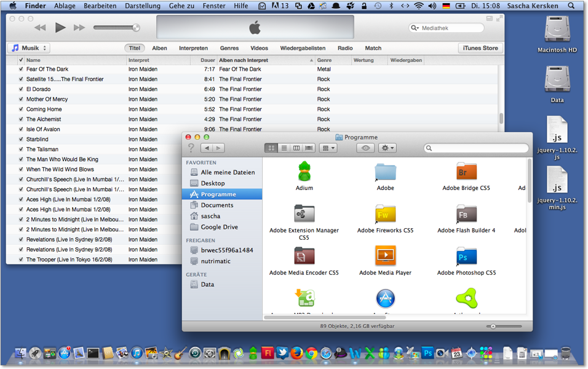
Task: Open the item arrangement dropdown in Finder
Action: point(328,148)
